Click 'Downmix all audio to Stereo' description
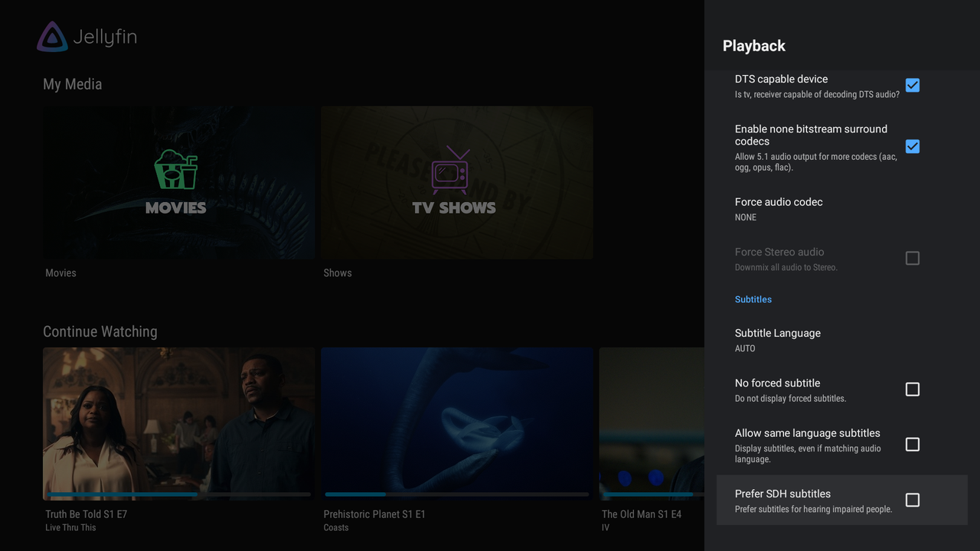Screen dimensions: 980x551 pyautogui.click(x=786, y=267)
